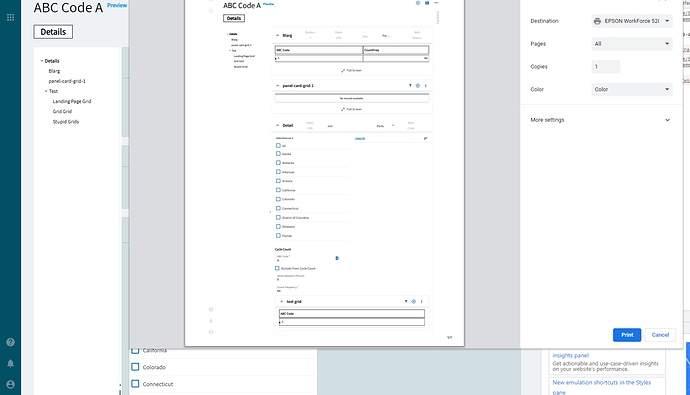The image size is (690, 395).
Task: Select Details in the navigation tree
Action: click(x=52, y=61)
